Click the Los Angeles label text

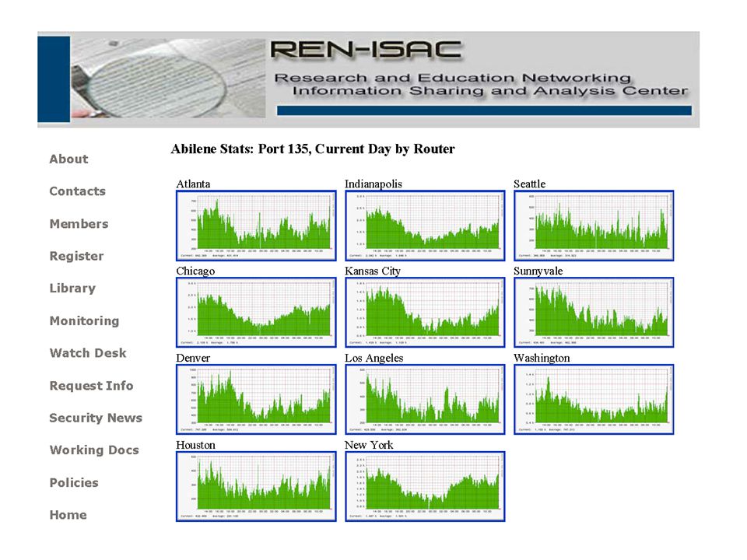tap(374, 358)
